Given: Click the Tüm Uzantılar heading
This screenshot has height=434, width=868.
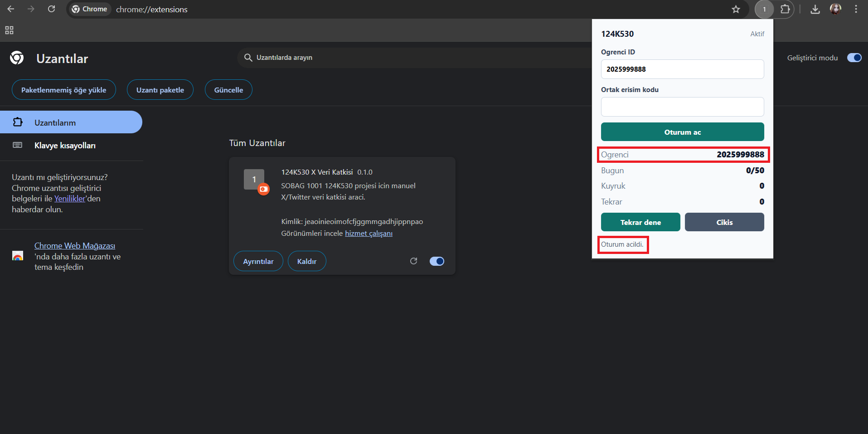Looking at the screenshot, I should 257,143.
